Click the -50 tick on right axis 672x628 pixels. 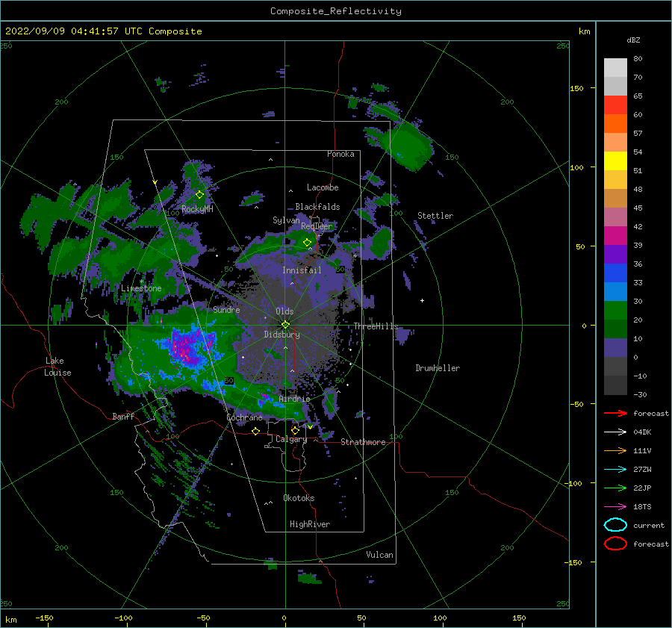[x=576, y=404]
